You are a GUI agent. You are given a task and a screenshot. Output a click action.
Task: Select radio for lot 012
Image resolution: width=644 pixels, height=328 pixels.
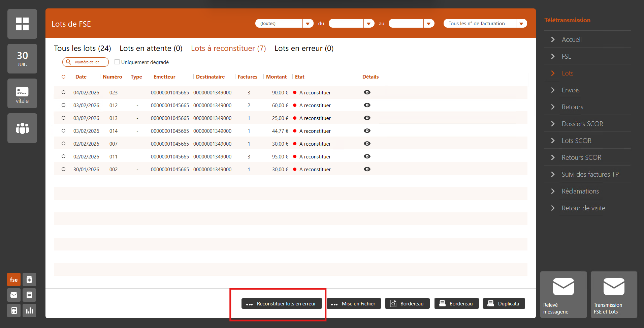click(63, 105)
